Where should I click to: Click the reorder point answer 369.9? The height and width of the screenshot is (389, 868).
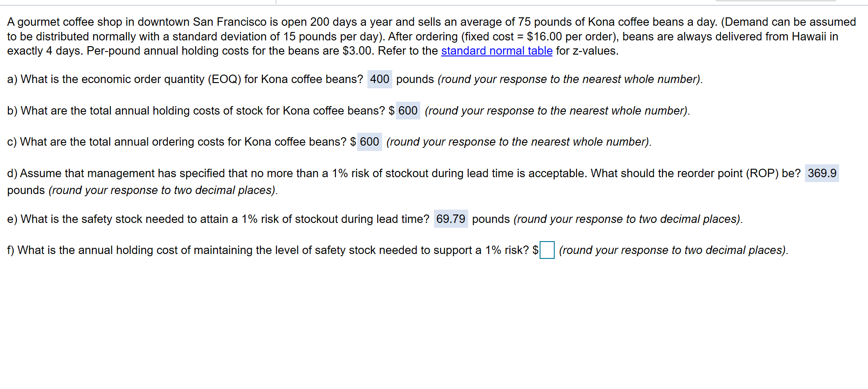821,173
